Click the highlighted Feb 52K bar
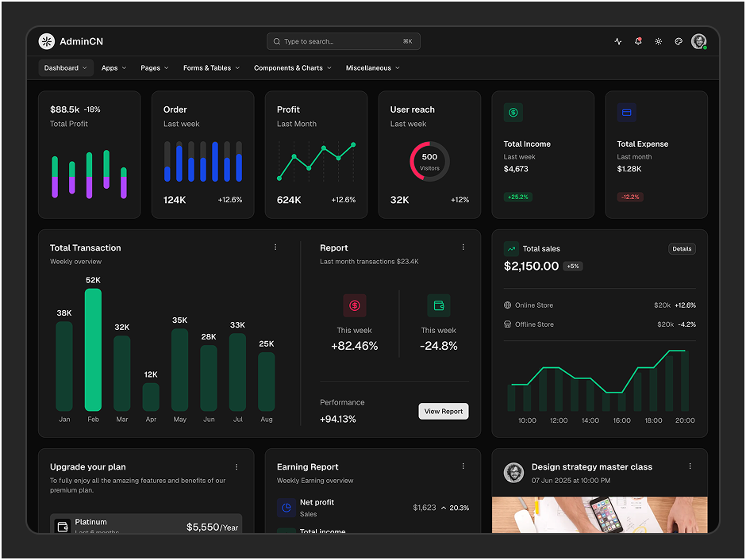 pos(94,350)
